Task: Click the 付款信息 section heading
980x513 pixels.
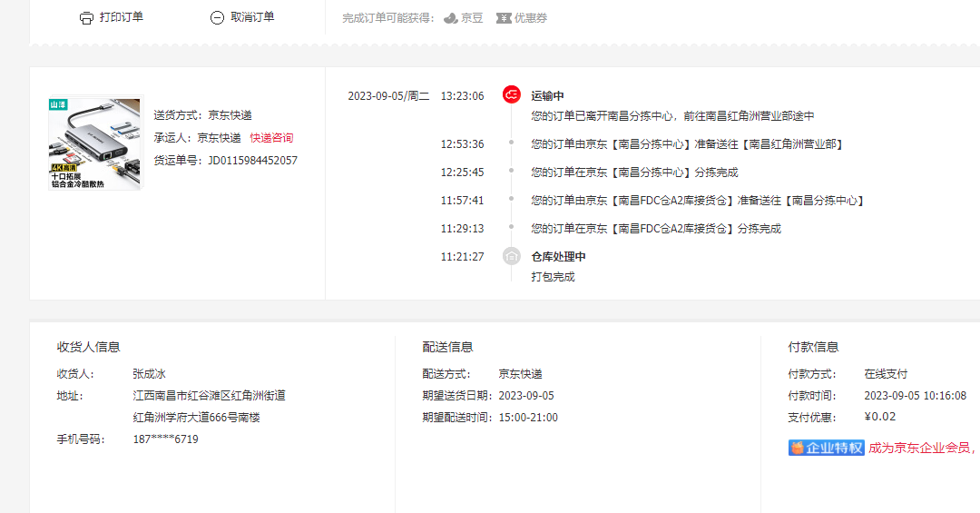Action: coord(813,347)
